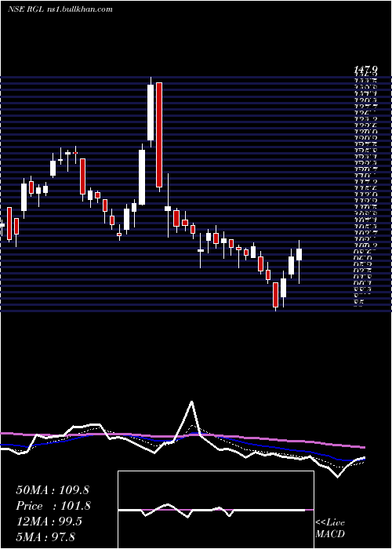Image resolution: width=392 pixels, height=549 pixels.
Task: Click the <<Live MACD label
Action: click(330, 528)
